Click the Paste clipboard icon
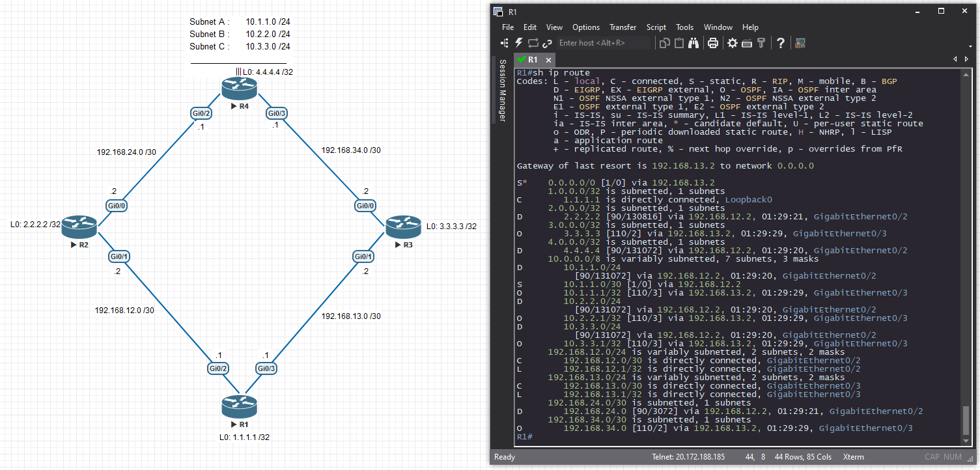 [x=679, y=43]
